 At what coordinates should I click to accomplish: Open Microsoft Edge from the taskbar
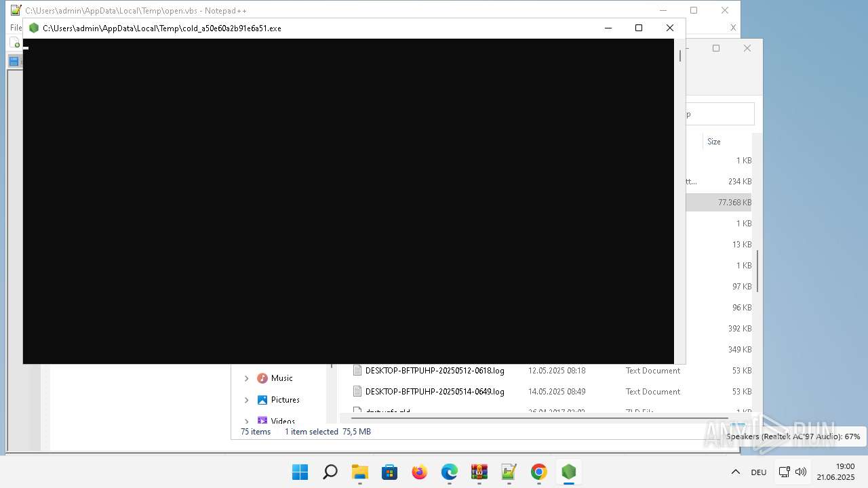tap(449, 472)
